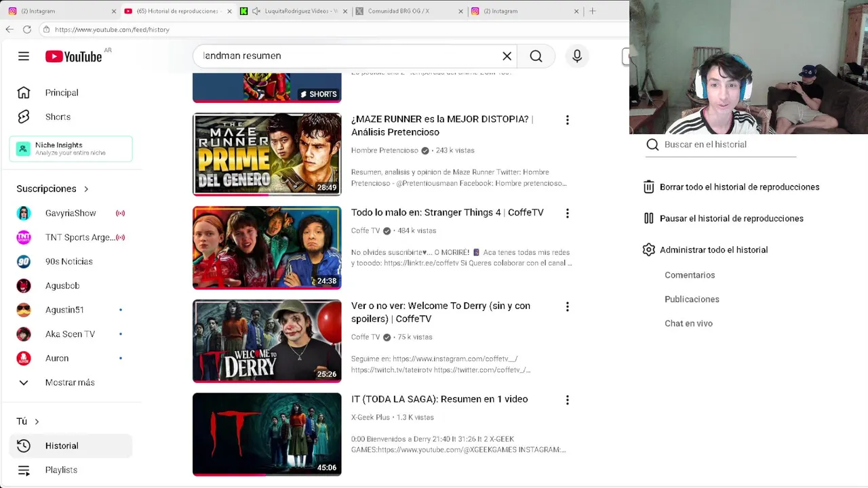Open Welcome To Derry video thumbnail

267,341
